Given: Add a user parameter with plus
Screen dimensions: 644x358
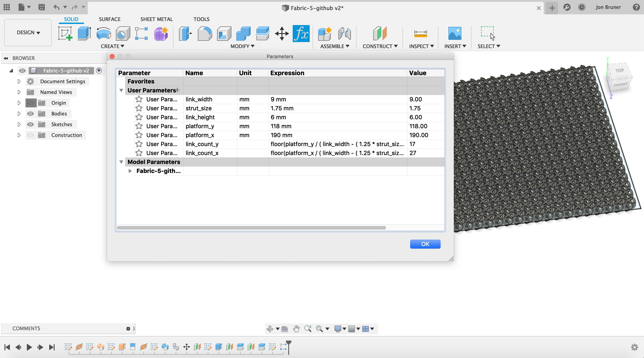Looking at the screenshot, I should 177,90.
